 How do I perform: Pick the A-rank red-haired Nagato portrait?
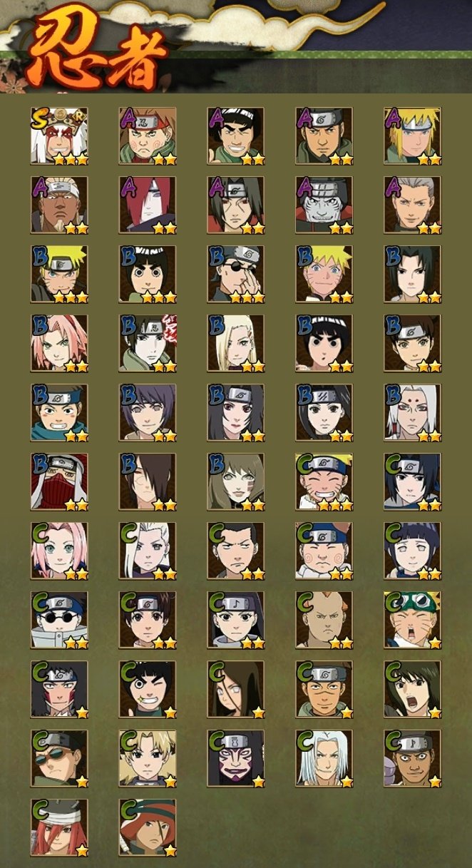[148, 205]
